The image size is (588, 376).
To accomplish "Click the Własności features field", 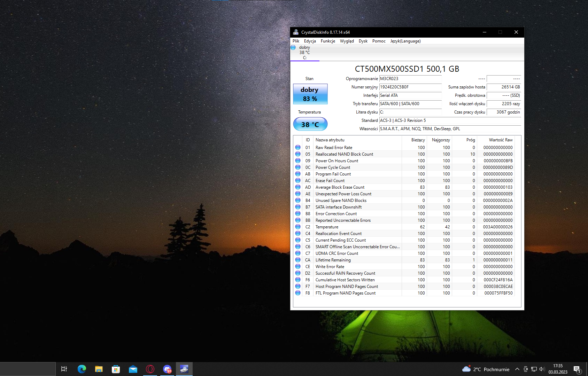I will [450, 129].
